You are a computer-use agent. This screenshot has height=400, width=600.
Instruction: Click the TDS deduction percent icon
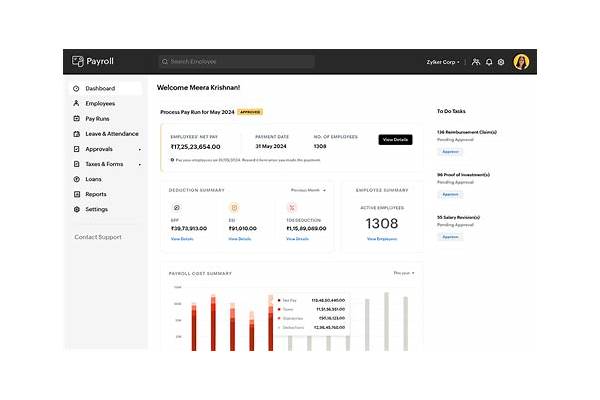pyautogui.click(x=292, y=208)
